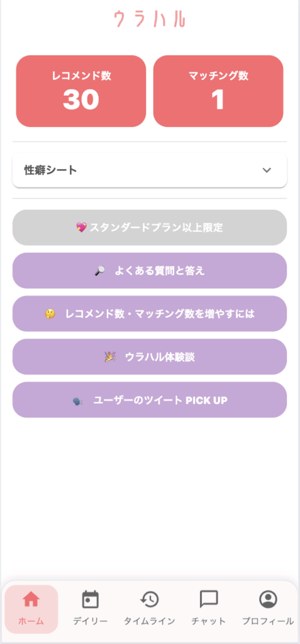Tap the レコメンド数 30 card
Screen dimensions: 300x644
click(81, 91)
